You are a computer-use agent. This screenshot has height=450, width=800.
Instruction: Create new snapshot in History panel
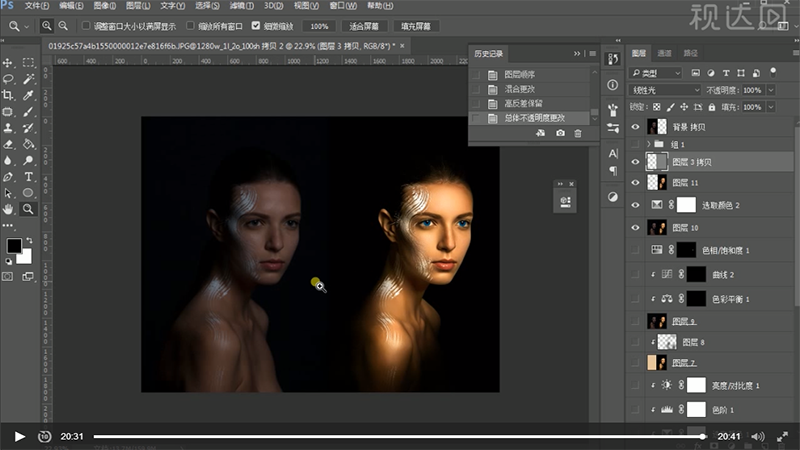coord(560,133)
